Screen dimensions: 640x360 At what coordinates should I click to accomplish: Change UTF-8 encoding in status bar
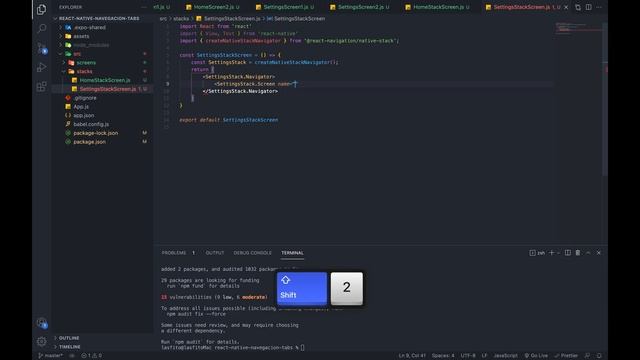click(x=468, y=356)
